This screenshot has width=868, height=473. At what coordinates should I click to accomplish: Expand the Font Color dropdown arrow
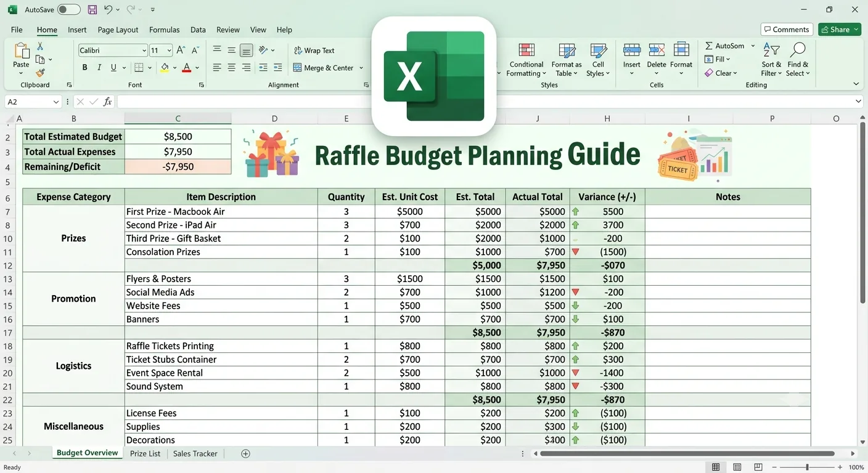click(x=197, y=68)
